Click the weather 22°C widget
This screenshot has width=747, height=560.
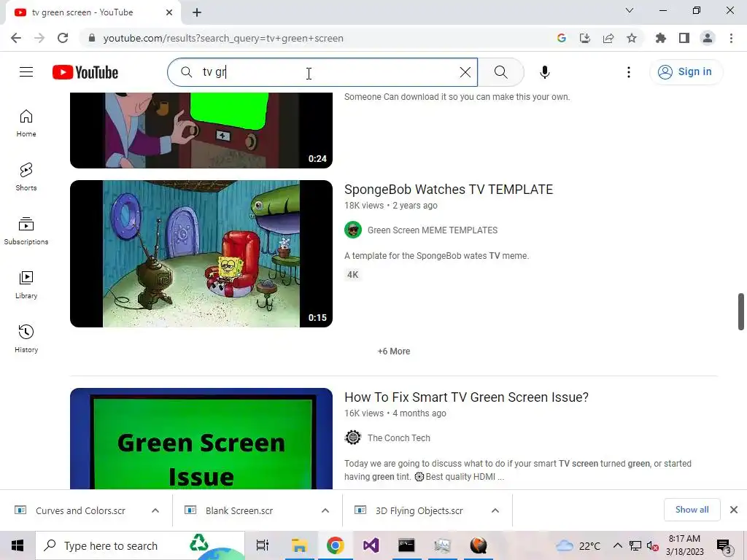point(577,545)
